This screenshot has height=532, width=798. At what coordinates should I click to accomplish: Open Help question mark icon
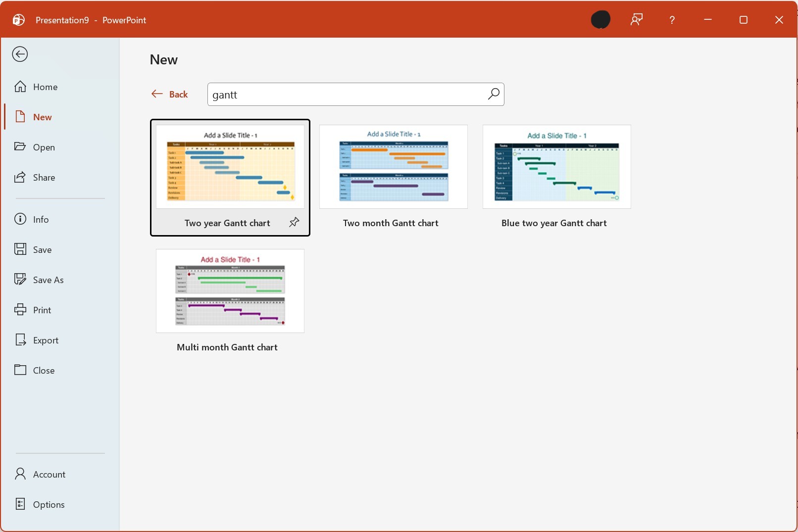click(x=672, y=20)
